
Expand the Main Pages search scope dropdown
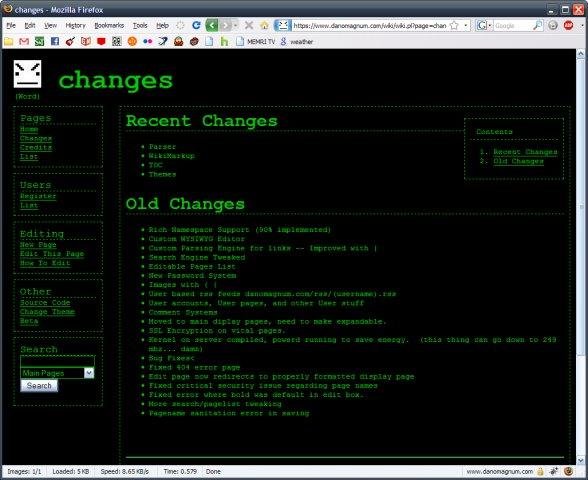pyautogui.click(x=89, y=373)
